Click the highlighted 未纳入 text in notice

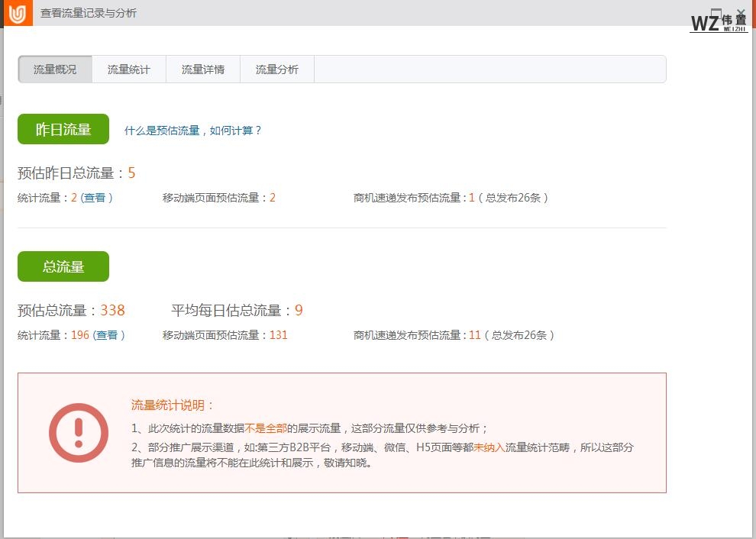point(489,448)
